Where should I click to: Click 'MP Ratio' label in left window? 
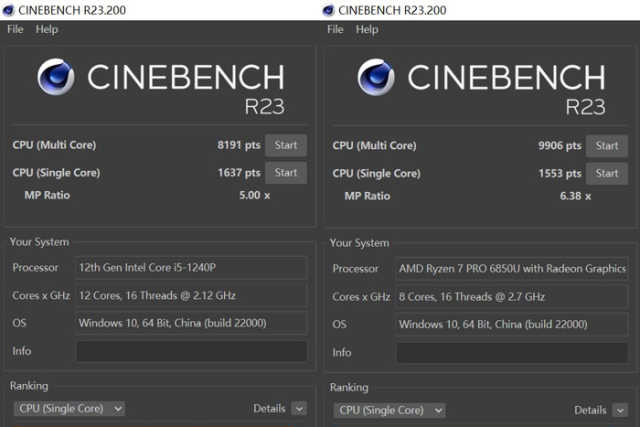(x=47, y=195)
